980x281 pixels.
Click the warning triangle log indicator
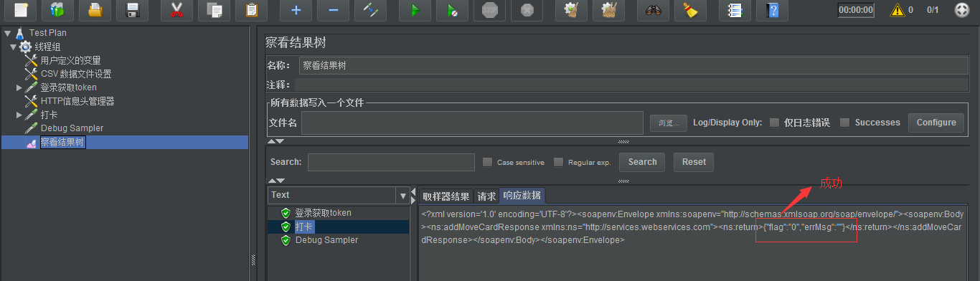pyautogui.click(x=897, y=10)
